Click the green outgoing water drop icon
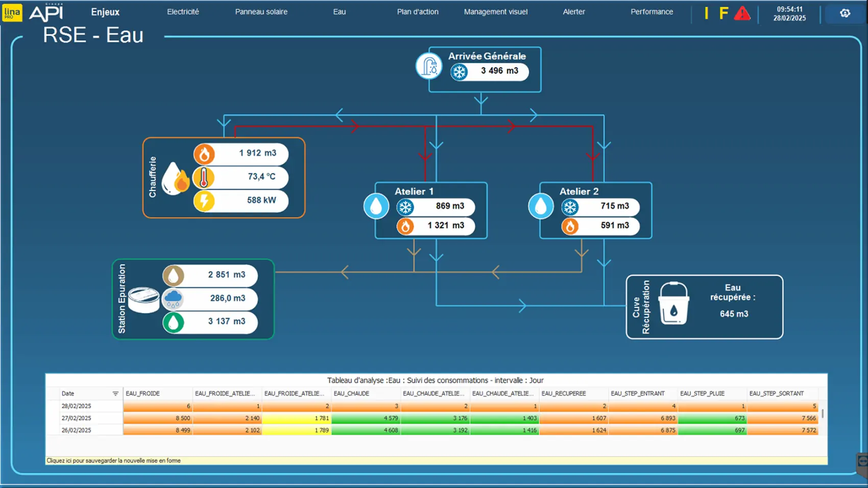This screenshot has height=488, width=868. tap(173, 322)
